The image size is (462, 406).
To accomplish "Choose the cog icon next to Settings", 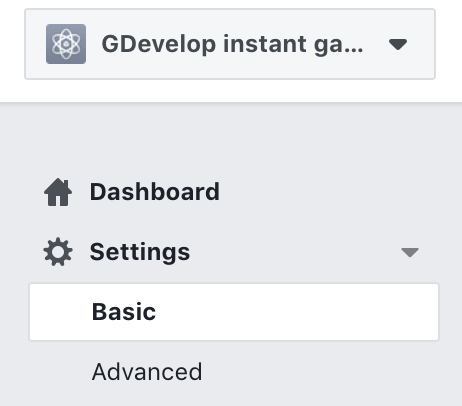I will (58, 252).
